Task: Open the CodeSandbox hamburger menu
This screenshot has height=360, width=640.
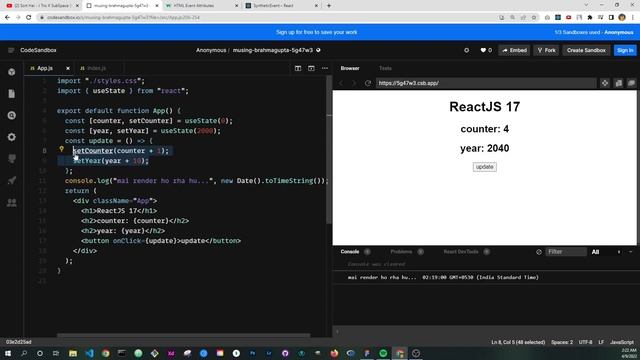Action: tap(11, 50)
